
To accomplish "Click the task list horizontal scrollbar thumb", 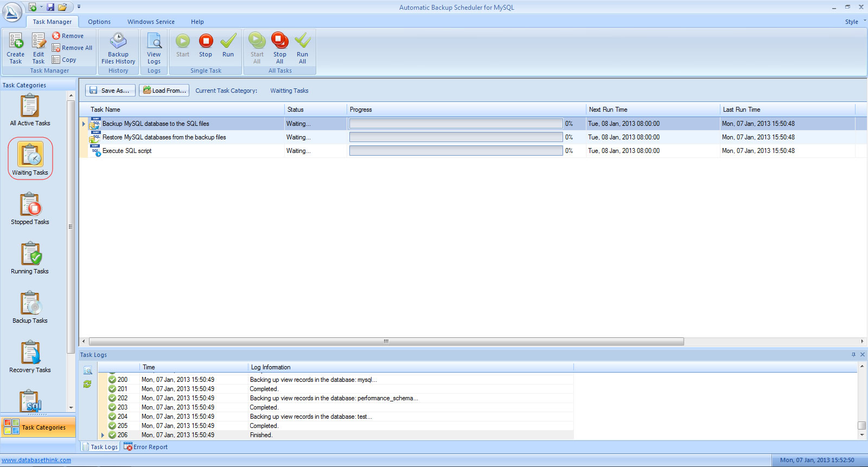I will coord(386,341).
